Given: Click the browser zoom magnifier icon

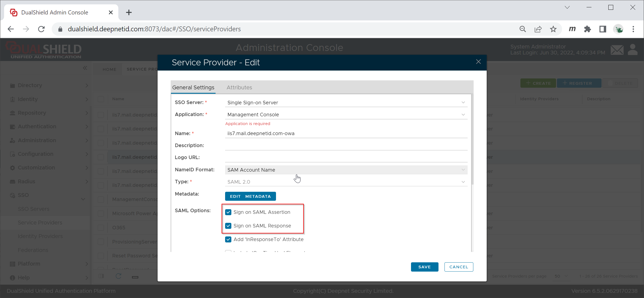Looking at the screenshot, I should (522, 29).
